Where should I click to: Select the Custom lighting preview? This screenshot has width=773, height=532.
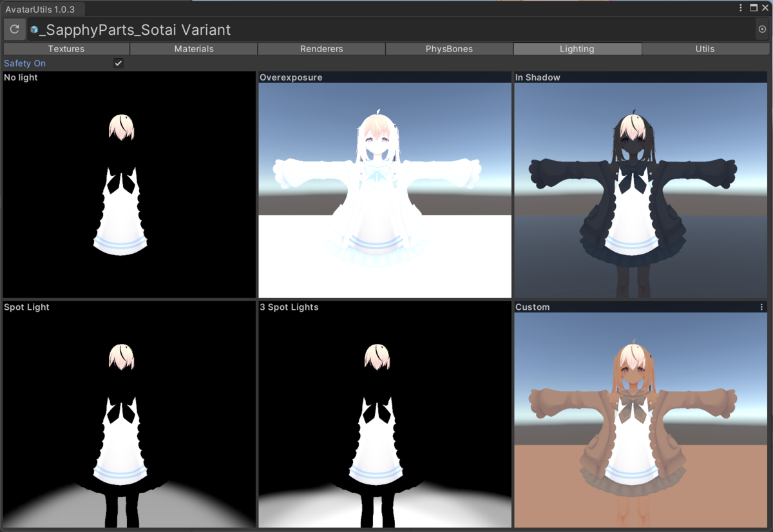click(641, 414)
